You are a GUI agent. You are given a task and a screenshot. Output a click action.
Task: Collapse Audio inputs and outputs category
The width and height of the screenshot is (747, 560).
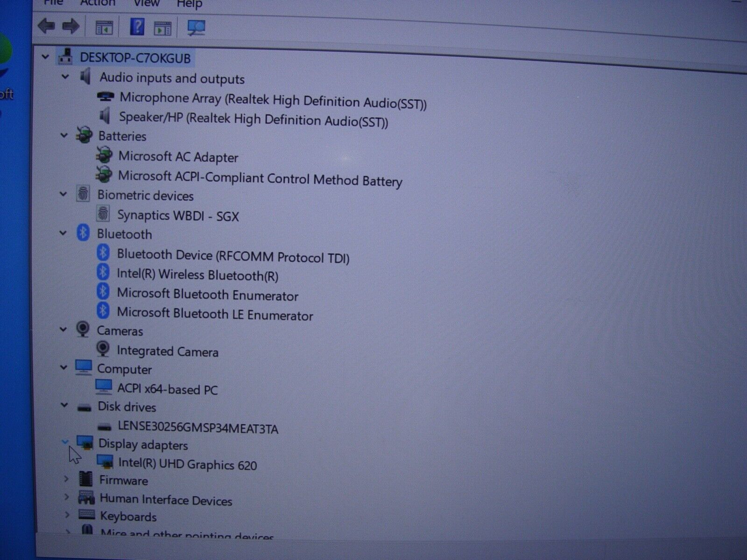coord(65,76)
